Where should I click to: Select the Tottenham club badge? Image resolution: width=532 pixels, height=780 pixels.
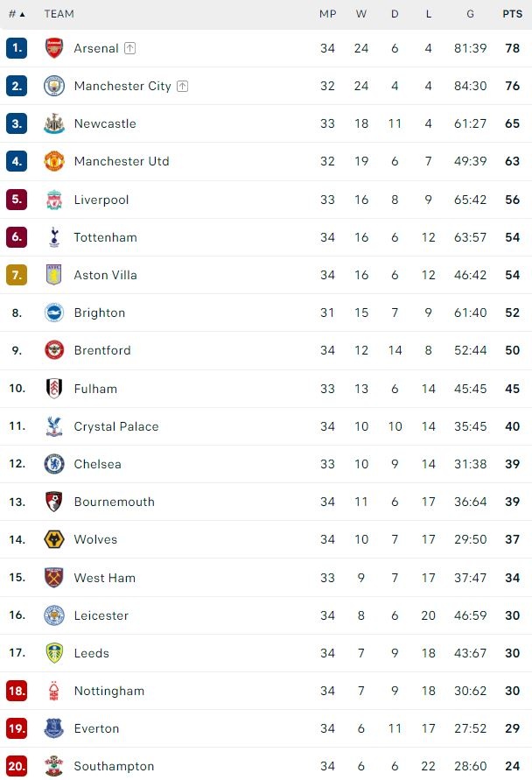[54, 237]
